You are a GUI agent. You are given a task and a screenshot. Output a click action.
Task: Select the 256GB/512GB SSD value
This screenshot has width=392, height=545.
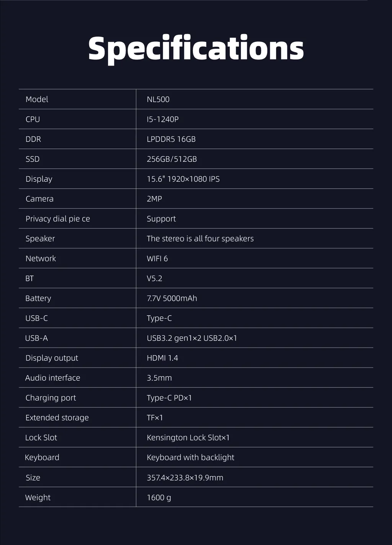tap(172, 159)
